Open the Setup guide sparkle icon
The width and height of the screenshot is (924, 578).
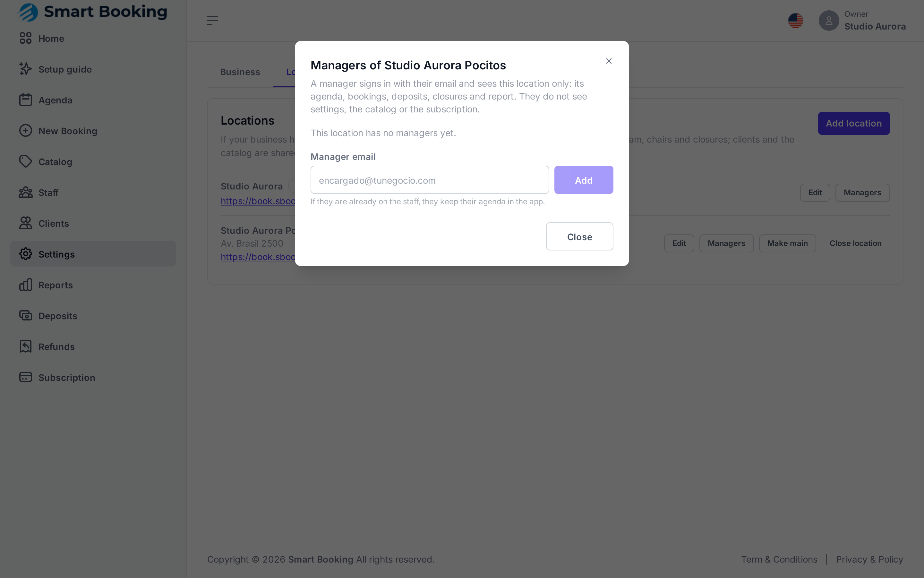[25, 69]
